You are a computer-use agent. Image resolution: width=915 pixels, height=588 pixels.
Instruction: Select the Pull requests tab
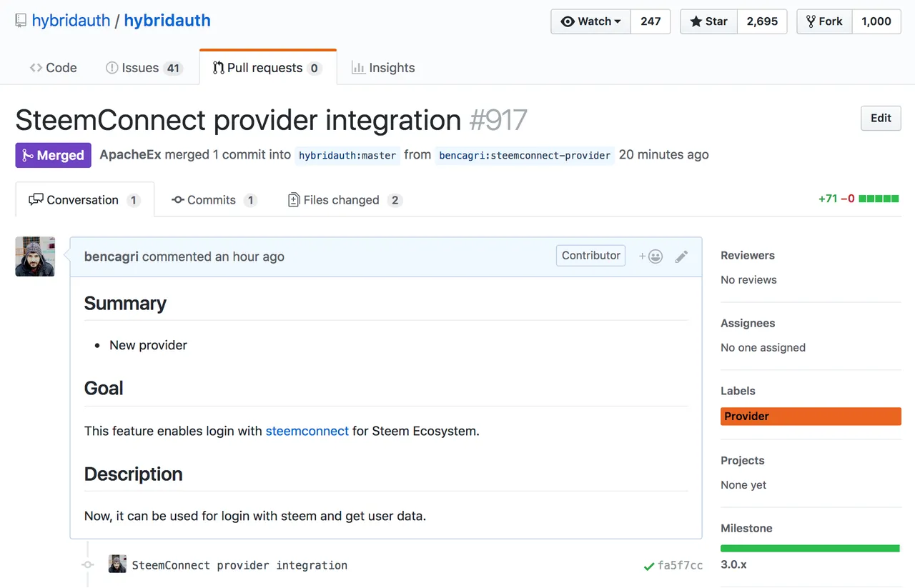pyautogui.click(x=267, y=68)
